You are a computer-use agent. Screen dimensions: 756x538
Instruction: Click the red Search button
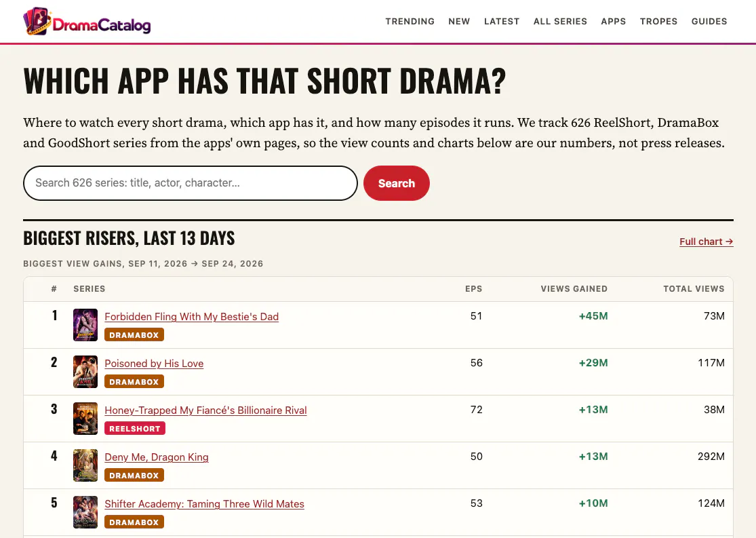coord(397,183)
